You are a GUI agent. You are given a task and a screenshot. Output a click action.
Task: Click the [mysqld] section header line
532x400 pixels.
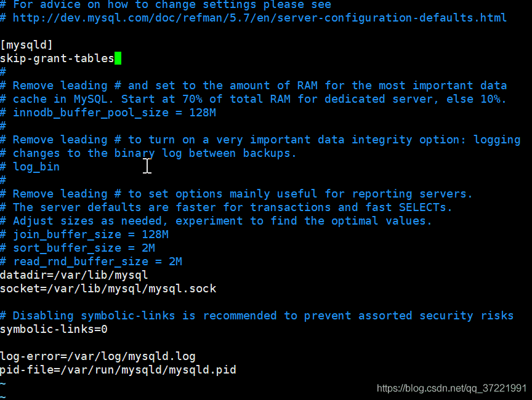(26, 45)
